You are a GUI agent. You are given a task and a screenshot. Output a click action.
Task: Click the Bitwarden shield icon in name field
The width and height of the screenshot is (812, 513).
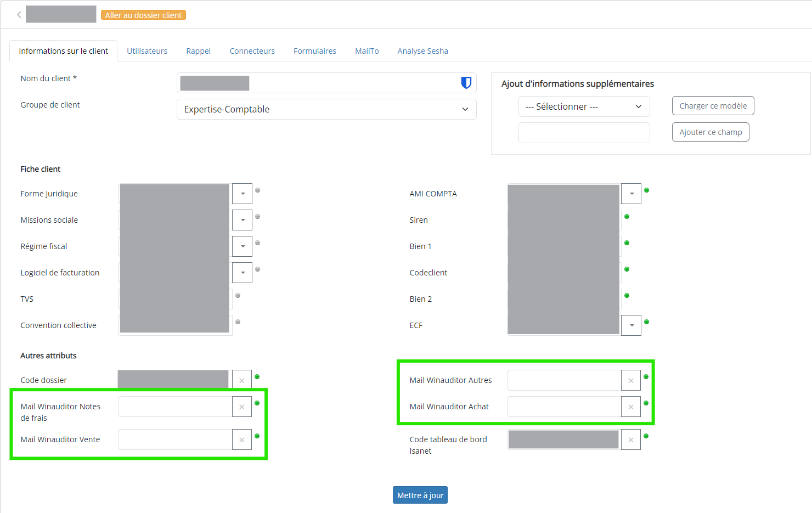coord(466,83)
